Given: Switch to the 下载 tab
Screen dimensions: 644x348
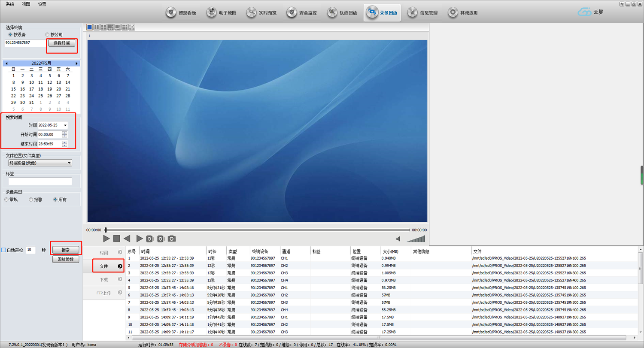Looking at the screenshot, I should [x=104, y=279].
